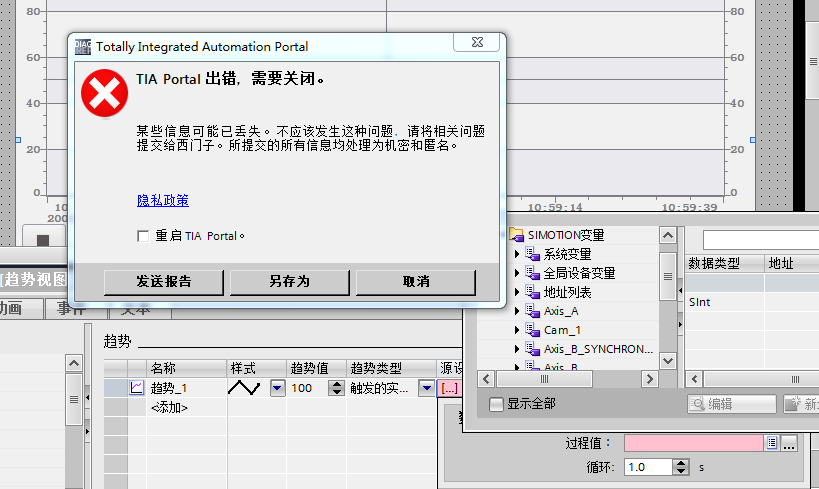The image size is (819, 489).
Task: Expand the Axis_A tree node
Action: [517, 311]
